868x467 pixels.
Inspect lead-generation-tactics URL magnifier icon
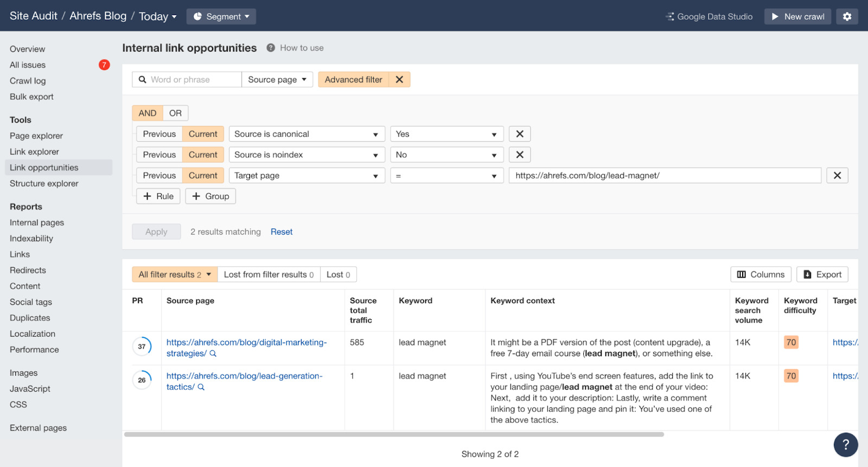click(x=201, y=387)
